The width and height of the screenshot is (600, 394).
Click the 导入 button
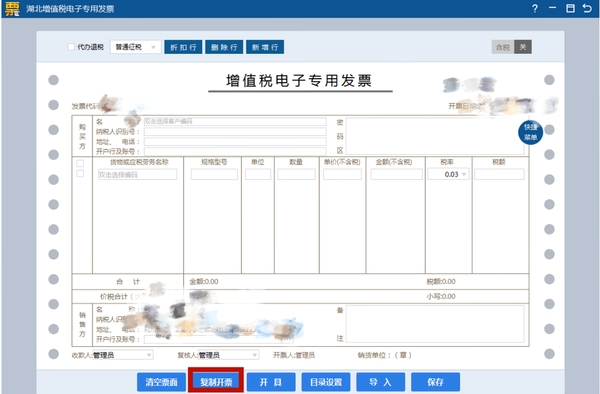(x=381, y=382)
